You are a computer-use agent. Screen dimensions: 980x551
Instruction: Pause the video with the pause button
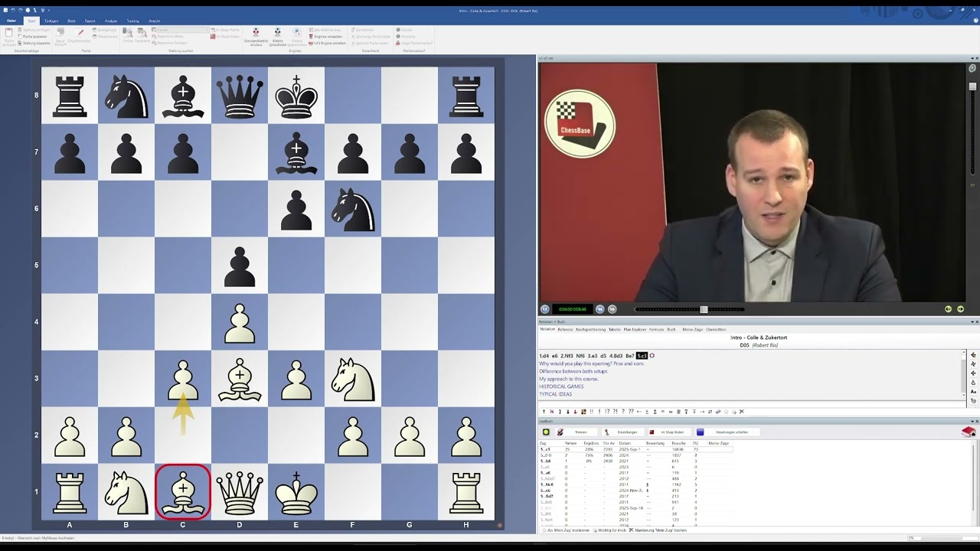545,309
